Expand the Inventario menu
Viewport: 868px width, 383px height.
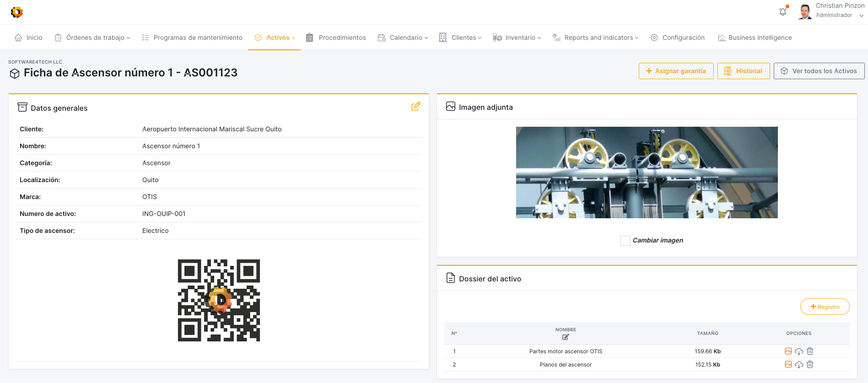[x=517, y=38]
